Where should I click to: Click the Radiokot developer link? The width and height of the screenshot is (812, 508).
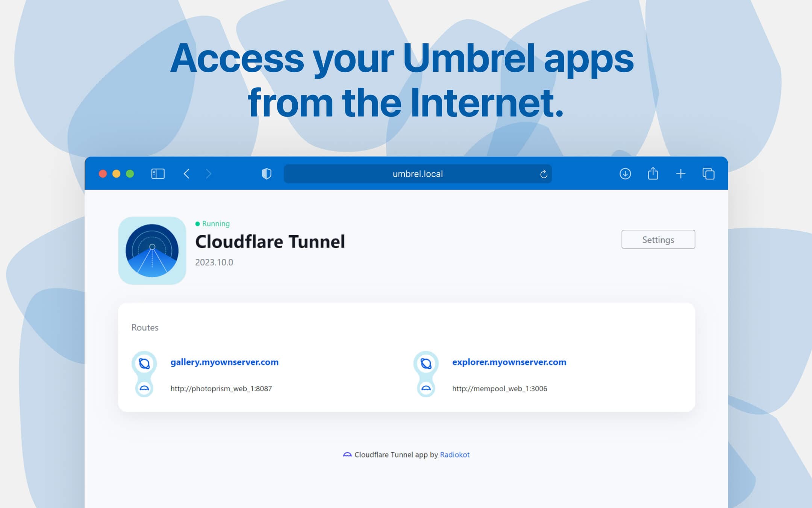tap(455, 454)
